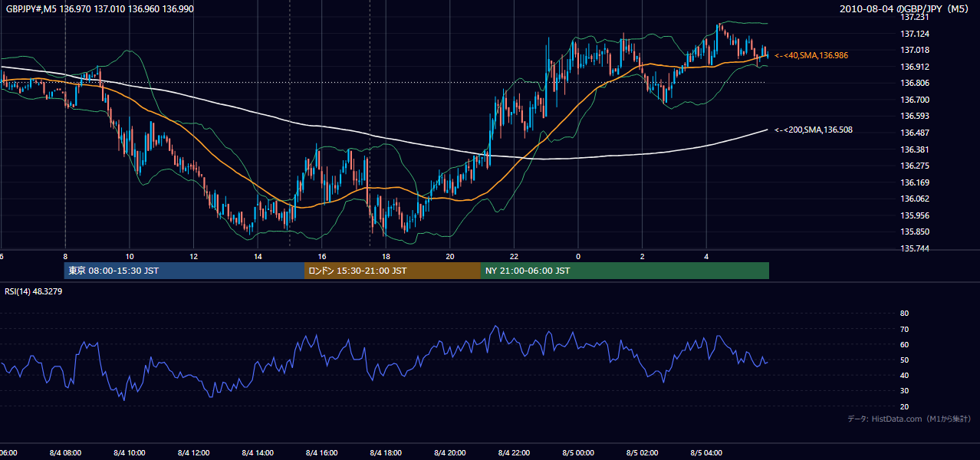Click RSI scale value 30
The width and height of the screenshot is (980, 460).
pos(904,391)
